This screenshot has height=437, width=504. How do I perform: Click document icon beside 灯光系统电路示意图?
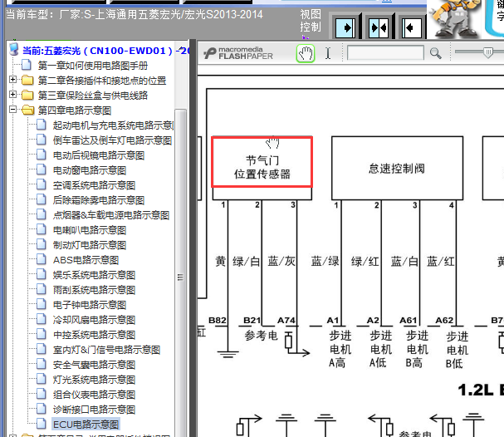(x=42, y=379)
